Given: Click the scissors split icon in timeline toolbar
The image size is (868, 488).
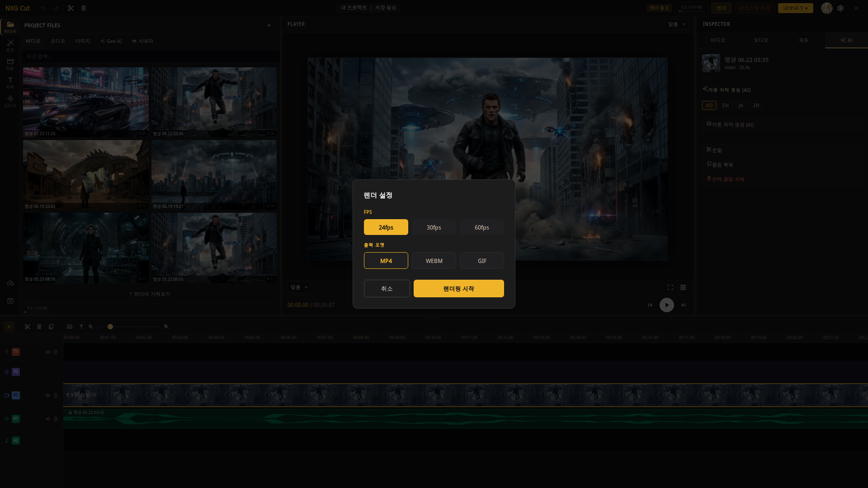Looking at the screenshot, I should [x=28, y=327].
